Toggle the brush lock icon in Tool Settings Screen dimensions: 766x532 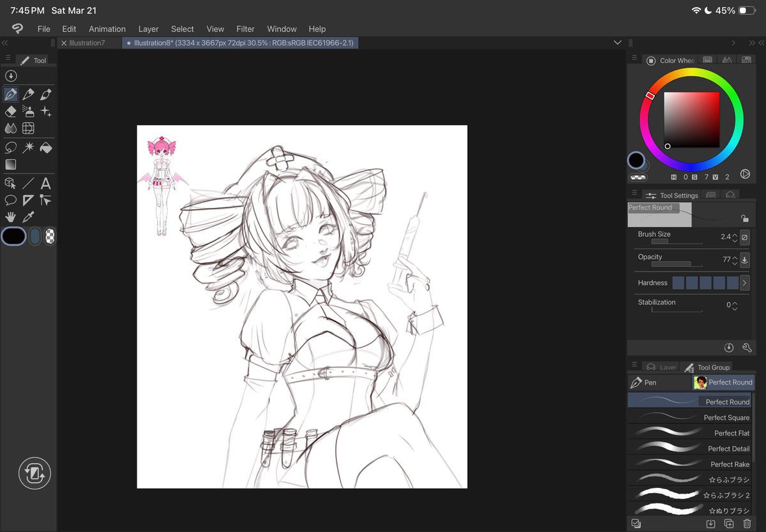(745, 218)
